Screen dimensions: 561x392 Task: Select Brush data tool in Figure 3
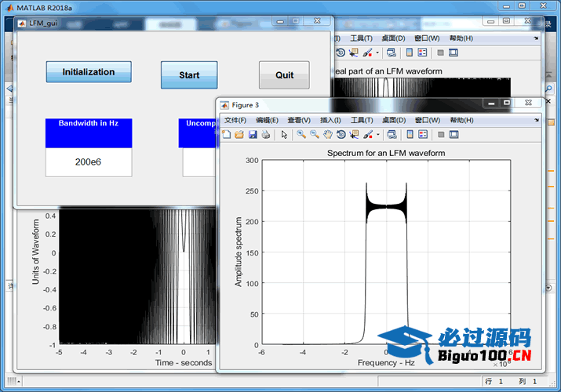point(367,134)
